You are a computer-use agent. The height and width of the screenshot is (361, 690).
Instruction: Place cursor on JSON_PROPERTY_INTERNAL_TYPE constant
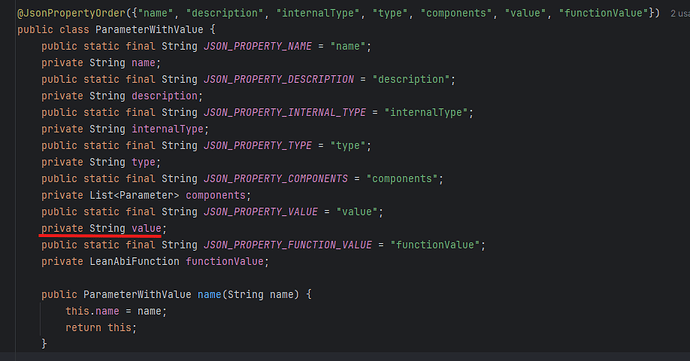[x=285, y=112]
